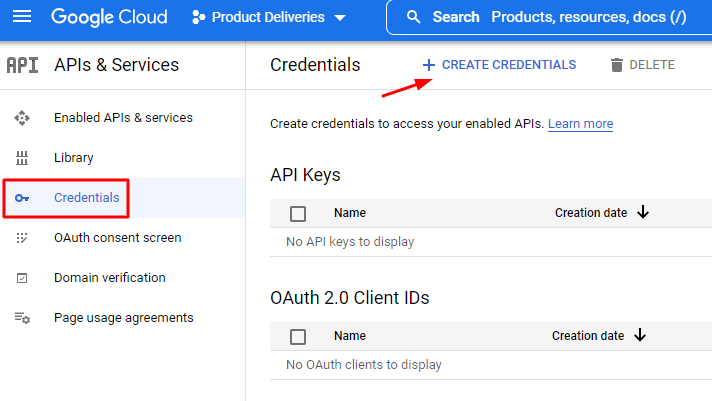Click the project hexagon icon beside Product Deliveries
This screenshot has height=401, width=712.
click(x=198, y=17)
